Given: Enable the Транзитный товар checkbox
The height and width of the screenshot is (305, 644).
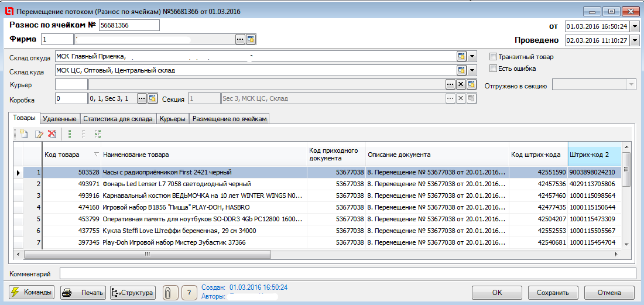Looking at the screenshot, I should (493, 57).
